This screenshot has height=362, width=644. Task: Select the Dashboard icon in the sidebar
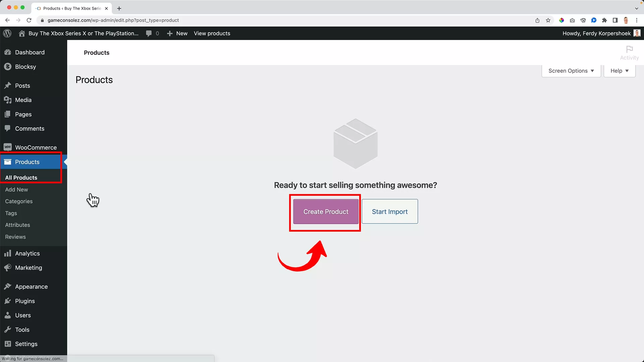pyautogui.click(x=8, y=52)
